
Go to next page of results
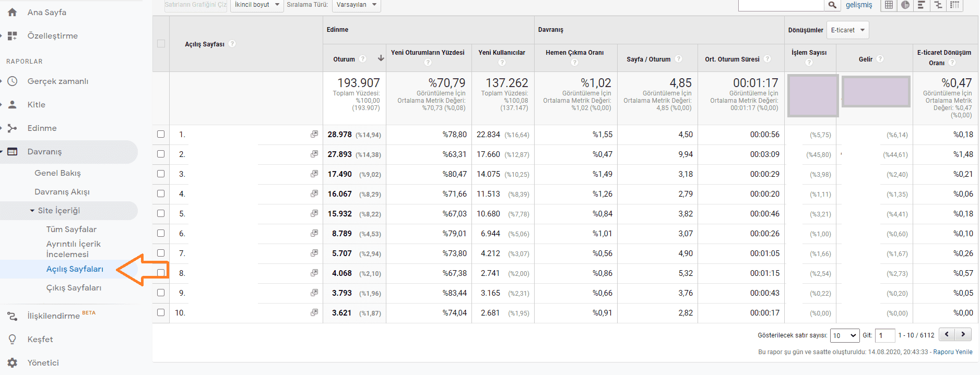tap(963, 334)
